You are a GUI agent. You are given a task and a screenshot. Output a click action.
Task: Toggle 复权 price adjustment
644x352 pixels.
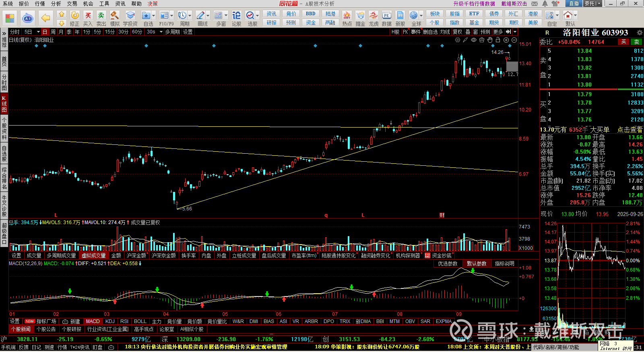458,32
